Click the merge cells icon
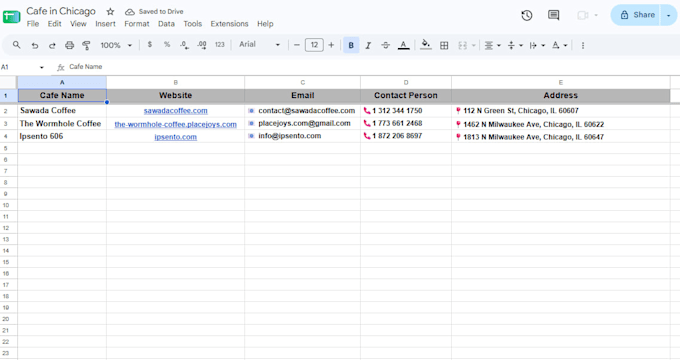This screenshot has height=360, width=680. 463,45
